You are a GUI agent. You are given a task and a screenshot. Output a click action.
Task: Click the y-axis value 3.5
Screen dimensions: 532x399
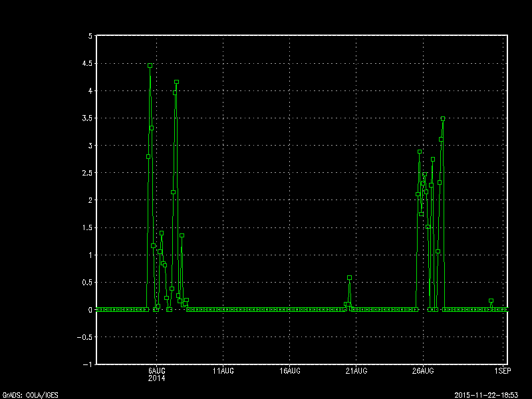tap(87, 118)
